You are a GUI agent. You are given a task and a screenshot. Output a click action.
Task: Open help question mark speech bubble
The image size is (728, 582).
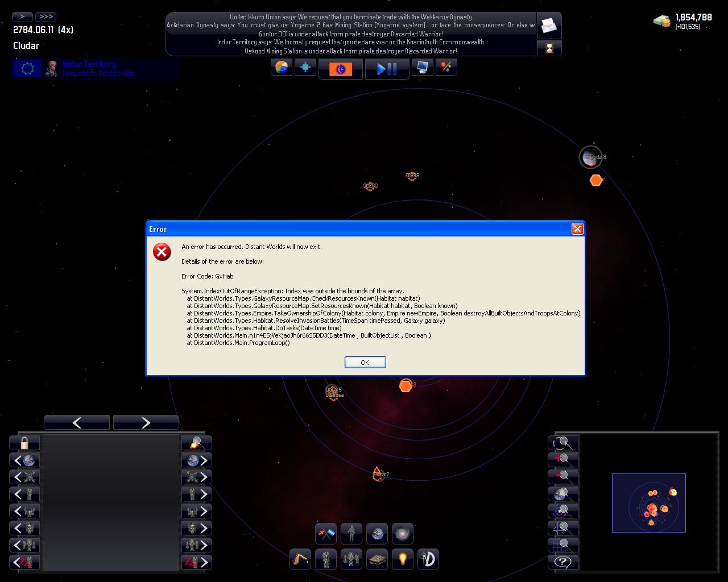(x=563, y=562)
